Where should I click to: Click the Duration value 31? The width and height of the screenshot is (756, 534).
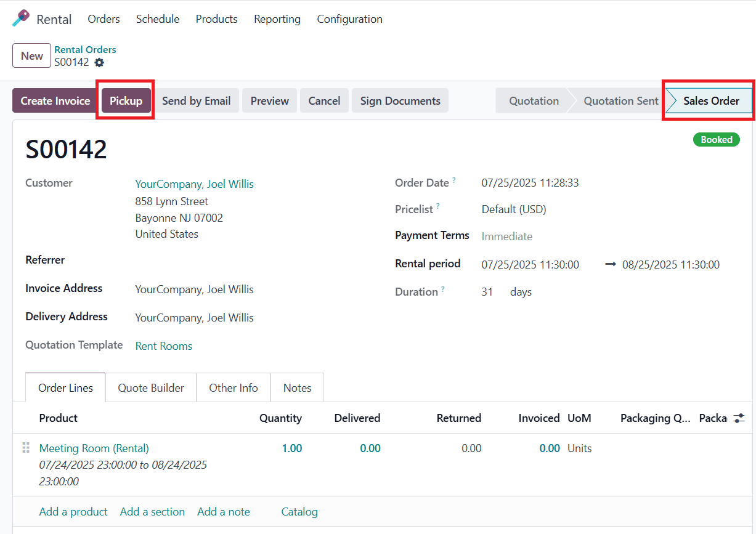[487, 292]
